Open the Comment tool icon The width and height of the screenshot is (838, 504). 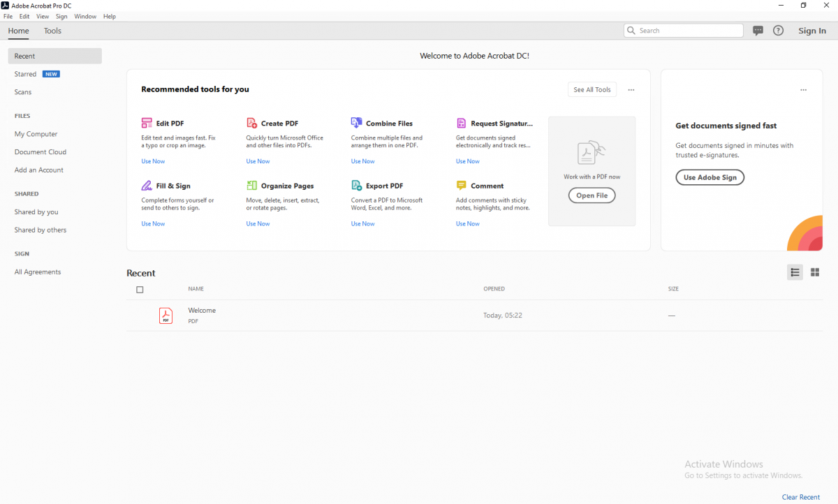(461, 186)
